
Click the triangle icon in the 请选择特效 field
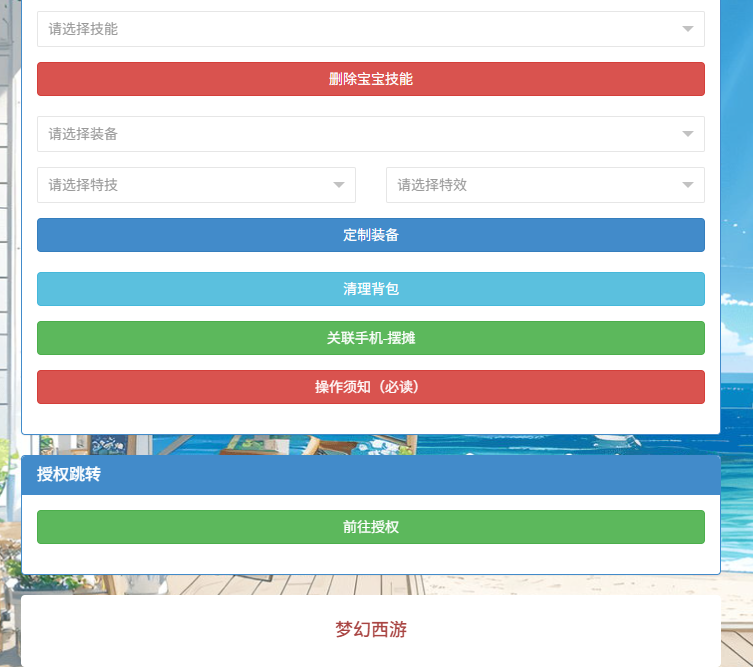688,185
